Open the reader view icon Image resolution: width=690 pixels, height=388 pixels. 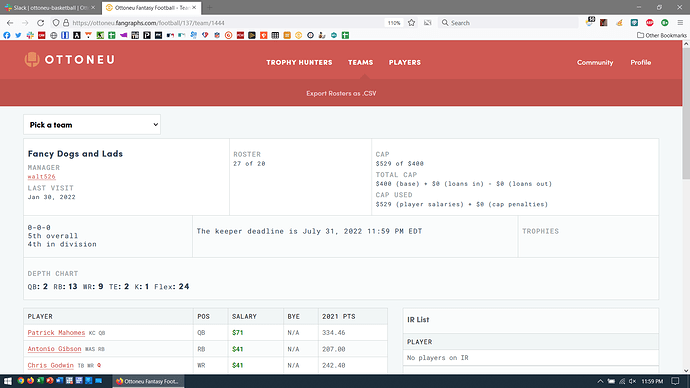[427, 23]
